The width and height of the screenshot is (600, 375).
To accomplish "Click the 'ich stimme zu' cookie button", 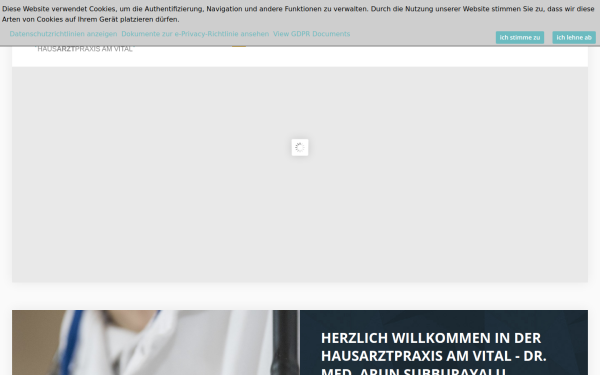I will (520, 38).
